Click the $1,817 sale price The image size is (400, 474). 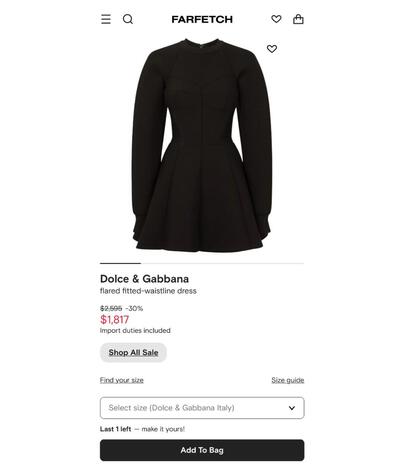tap(114, 320)
